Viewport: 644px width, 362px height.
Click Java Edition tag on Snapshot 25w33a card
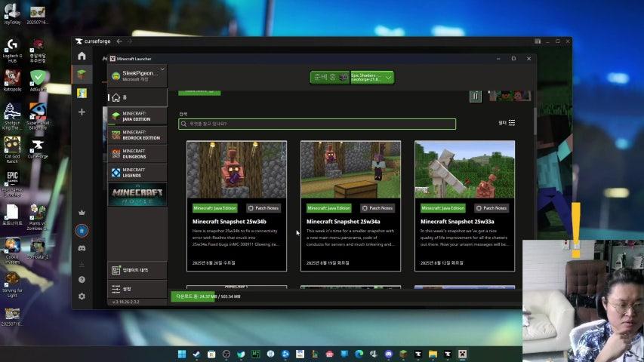coord(442,208)
